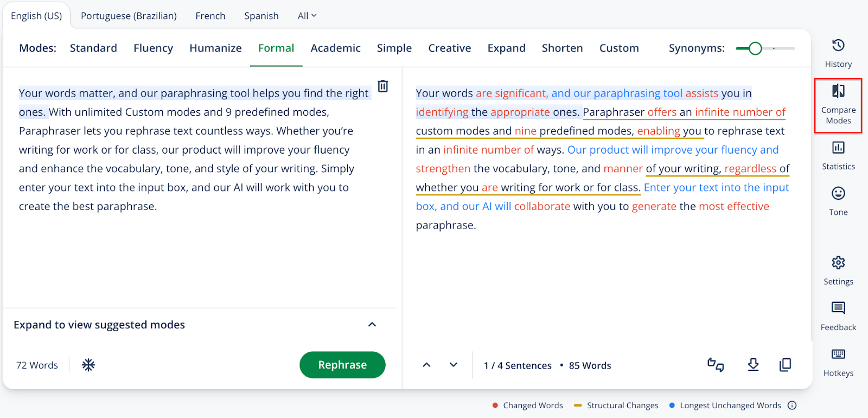The image size is (868, 418).
Task: Select the French language tab
Action: pyautogui.click(x=210, y=16)
